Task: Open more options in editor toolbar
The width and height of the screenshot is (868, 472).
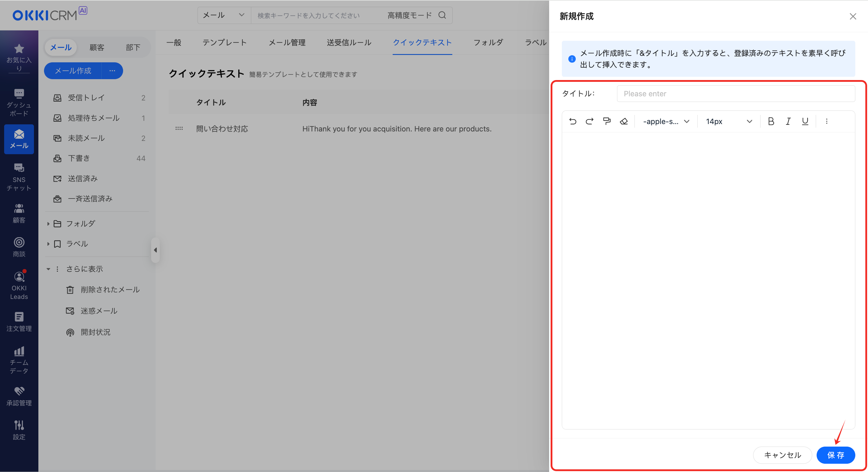Action: click(x=827, y=121)
